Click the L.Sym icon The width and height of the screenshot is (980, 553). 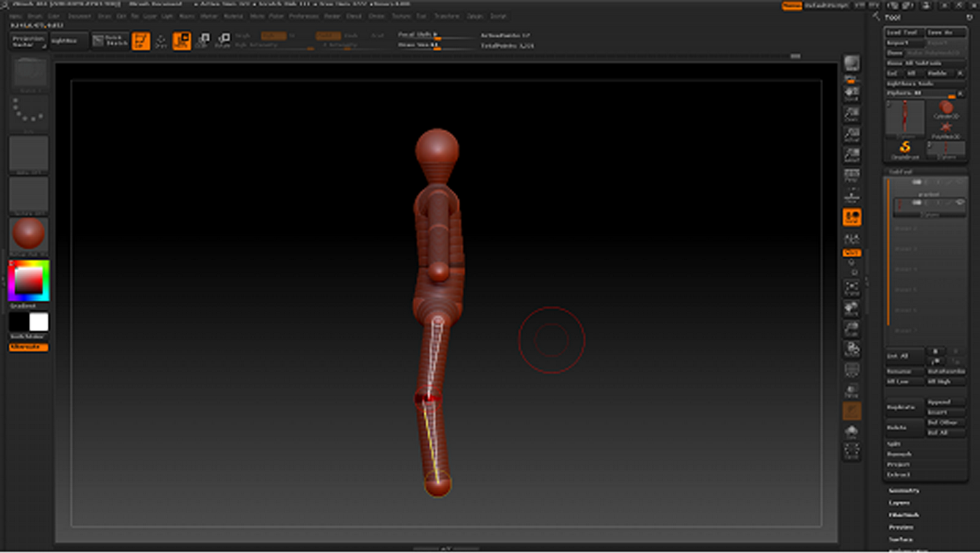[x=851, y=239]
